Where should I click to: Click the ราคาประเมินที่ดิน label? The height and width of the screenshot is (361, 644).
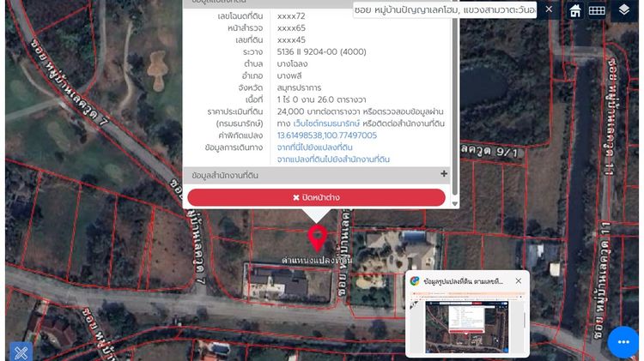235,111
